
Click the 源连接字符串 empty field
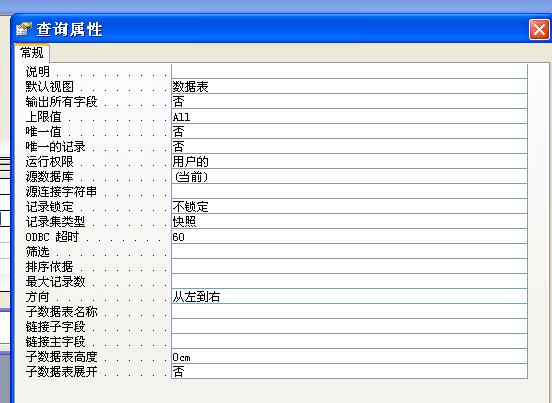click(x=349, y=191)
